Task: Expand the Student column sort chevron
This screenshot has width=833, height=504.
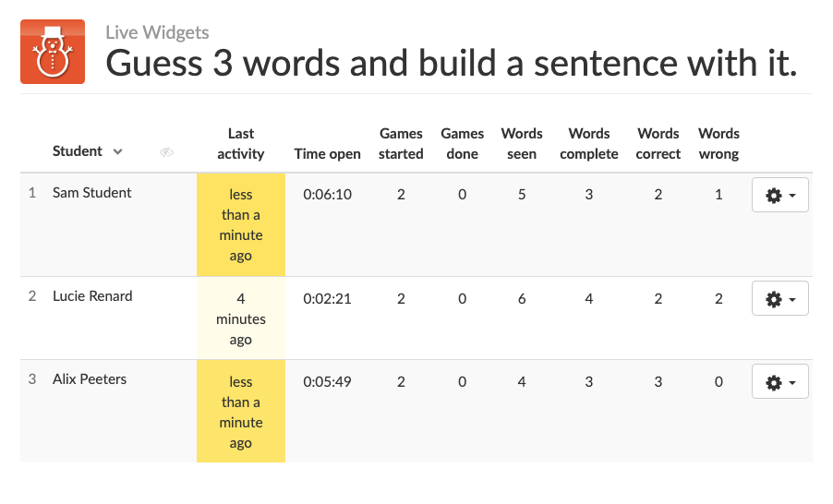Action: [117, 151]
